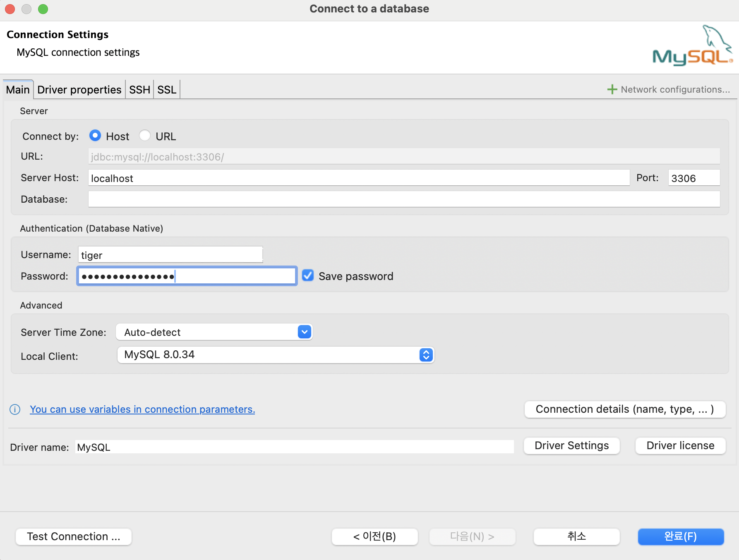Open the SSL tab
This screenshot has width=739, height=560.
pyautogui.click(x=167, y=90)
